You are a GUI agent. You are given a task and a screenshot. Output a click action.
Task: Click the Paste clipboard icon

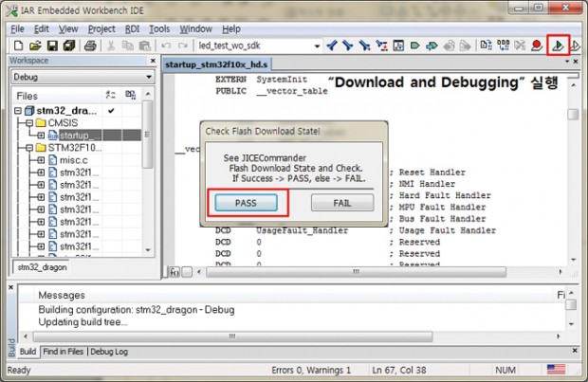144,45
